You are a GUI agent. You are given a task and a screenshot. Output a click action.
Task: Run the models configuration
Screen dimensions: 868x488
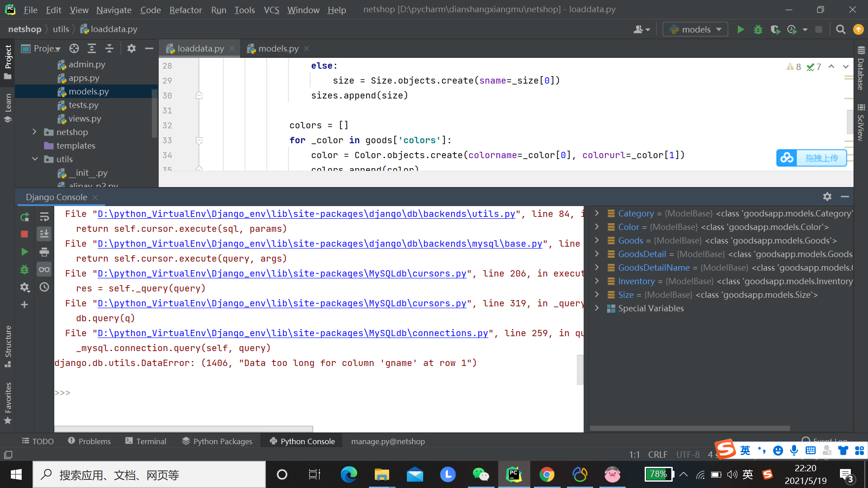coord(741,29)
